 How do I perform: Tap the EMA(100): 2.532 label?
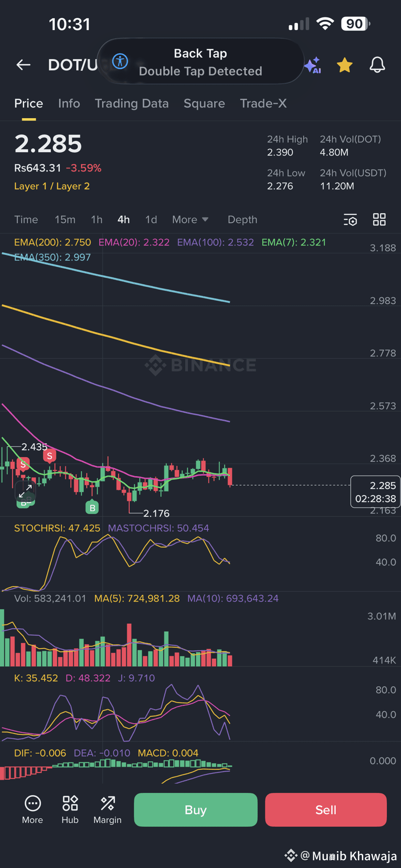coord(216,242)
